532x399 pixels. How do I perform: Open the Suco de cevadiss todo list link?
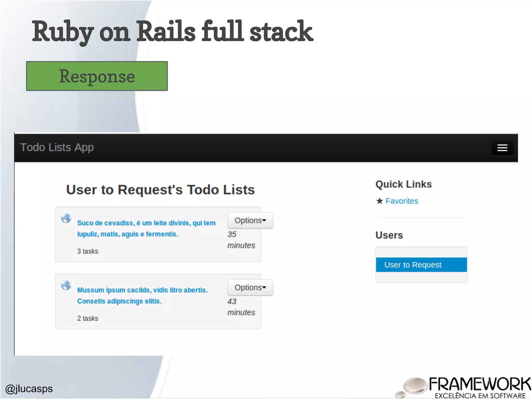(146, 228)
